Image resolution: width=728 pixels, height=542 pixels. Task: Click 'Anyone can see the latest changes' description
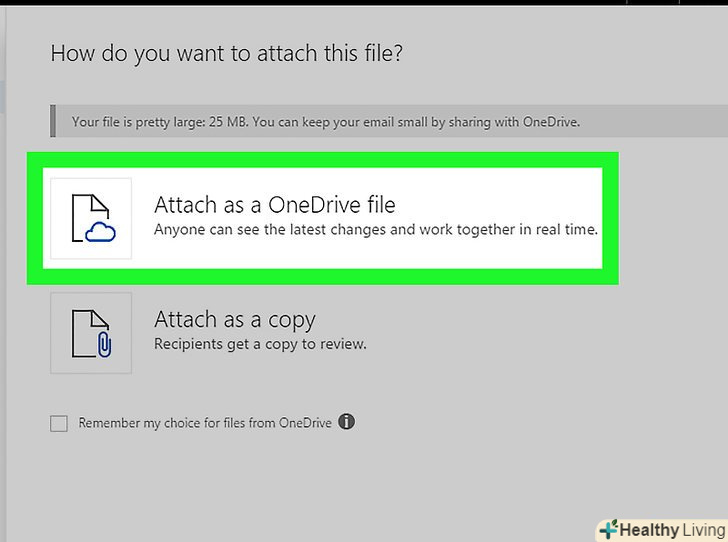(375, 230)
